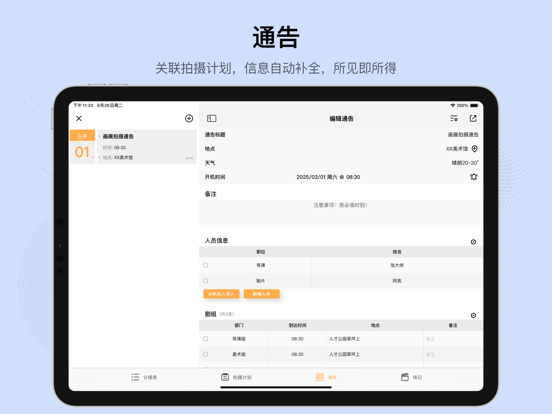The height and width of the screenshot is (414, 552).
Task: Open the notice template settings icon
Action: [x=454, y=119]
